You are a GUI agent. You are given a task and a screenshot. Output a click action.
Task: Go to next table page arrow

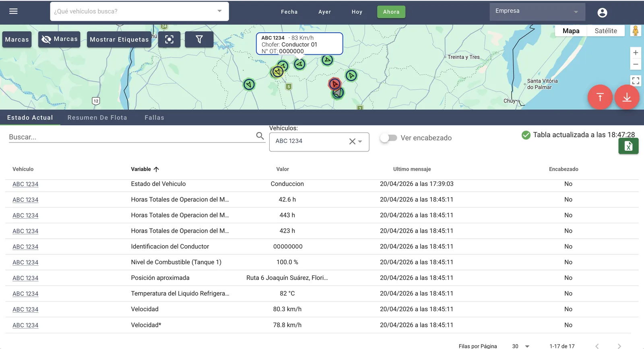(619, 346)
